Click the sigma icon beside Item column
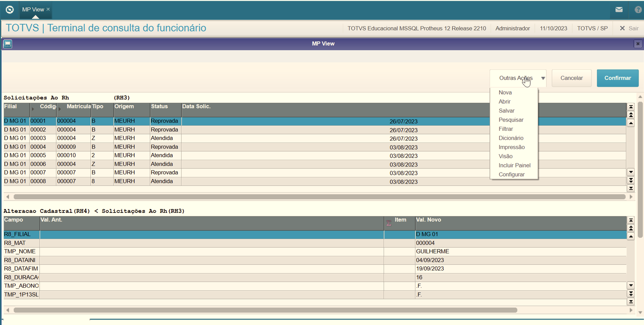Screen dimensions: 644x325 click(389, 223)
